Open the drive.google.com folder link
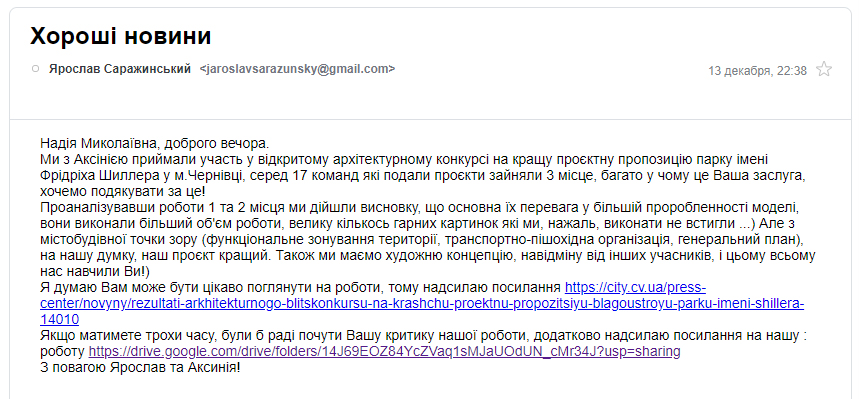This screenshot has height=399, width=859. (x=384, y=351)
